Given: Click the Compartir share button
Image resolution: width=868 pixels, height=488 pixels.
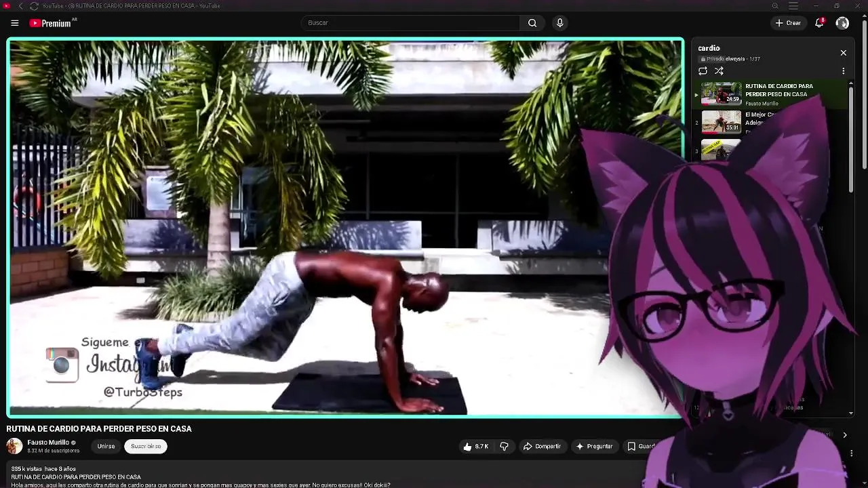Looking at the screenshot, I should [x=542, y=447].
